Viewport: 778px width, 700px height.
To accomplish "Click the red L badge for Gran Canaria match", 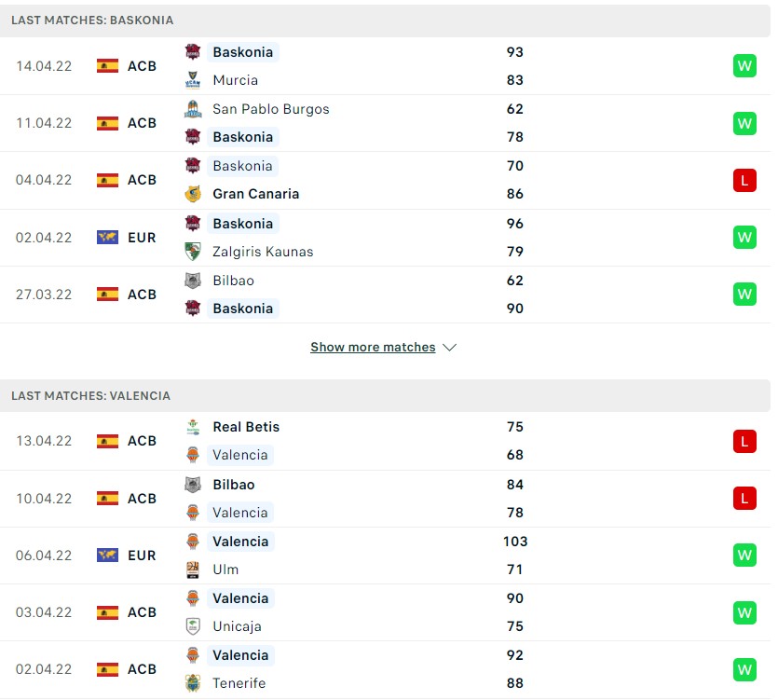I will coord(744,180).
